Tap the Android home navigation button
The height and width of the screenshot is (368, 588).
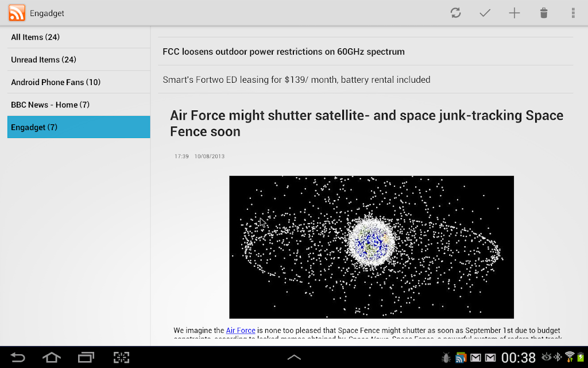(52, 357)
